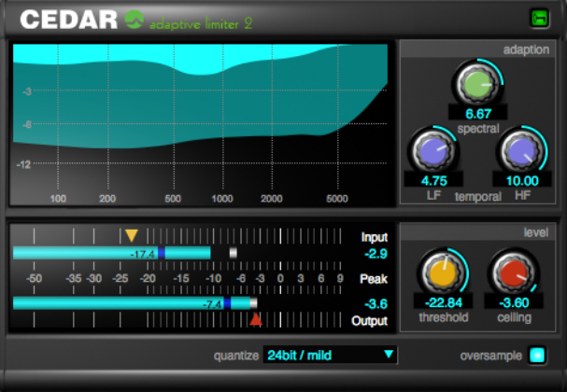Select the HF value field 10.00
Screen dimensions: 567x392
[522, 180]
